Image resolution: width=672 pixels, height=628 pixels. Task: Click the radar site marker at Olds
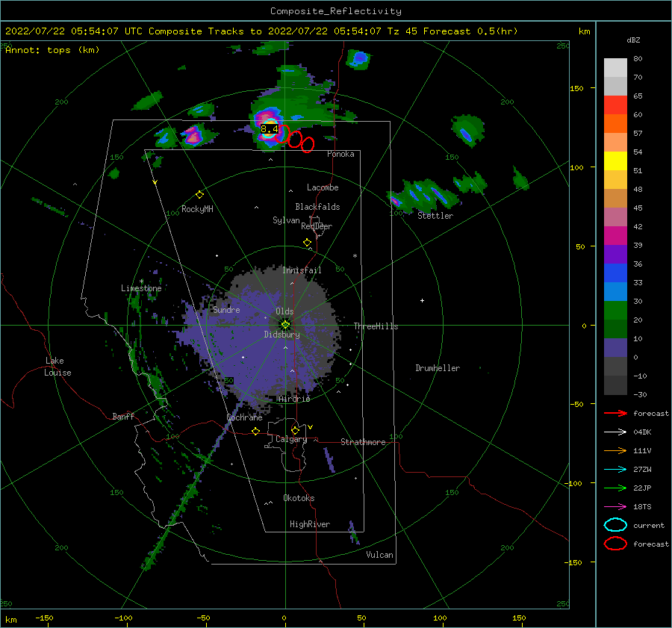[285, 325]
